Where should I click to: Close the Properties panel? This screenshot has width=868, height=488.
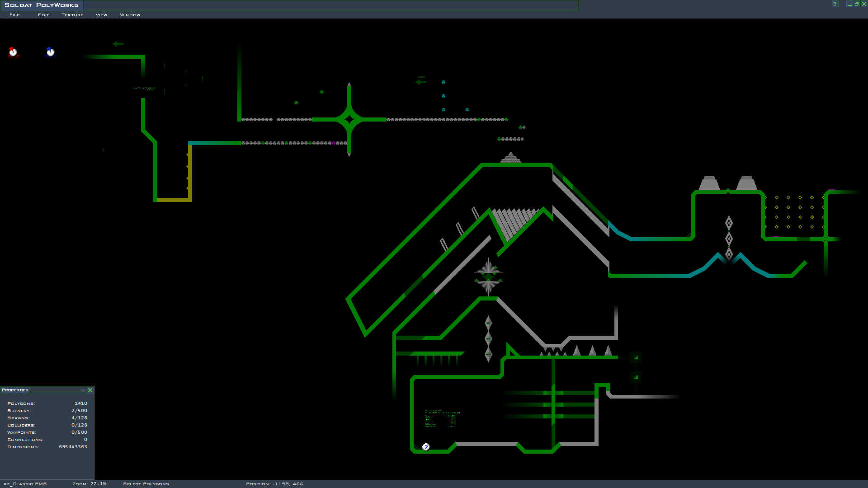click(x=90, y=390)
